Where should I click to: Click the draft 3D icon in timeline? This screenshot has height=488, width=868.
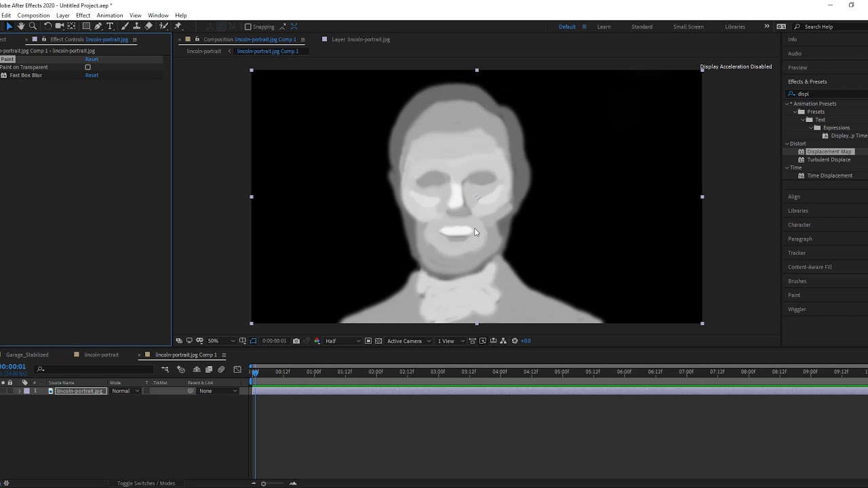point(181,369)
